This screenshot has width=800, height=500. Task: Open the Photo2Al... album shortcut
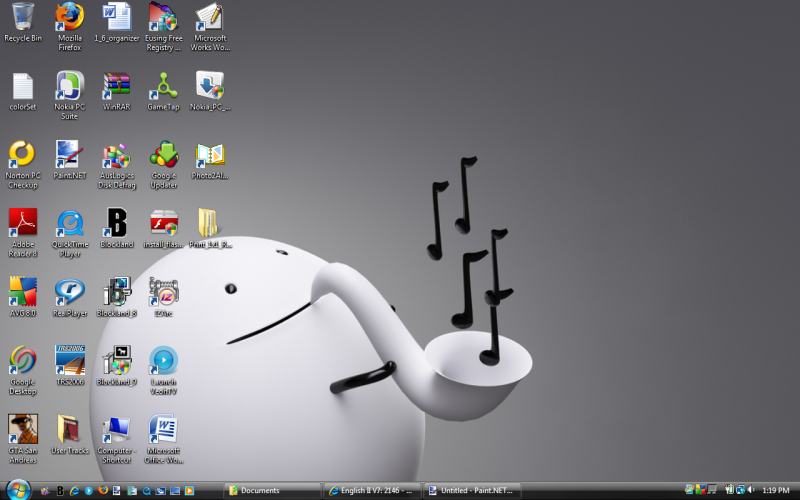(210, 160)
